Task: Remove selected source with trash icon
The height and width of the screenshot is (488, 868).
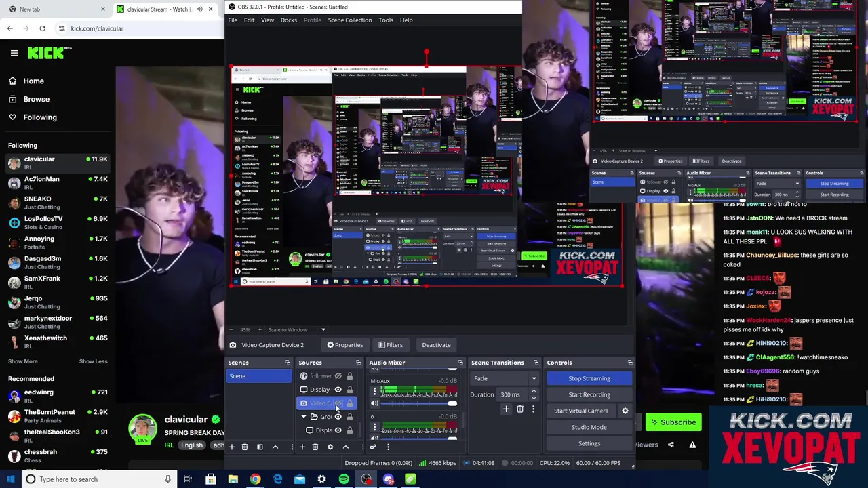Action: click(315, 447)
